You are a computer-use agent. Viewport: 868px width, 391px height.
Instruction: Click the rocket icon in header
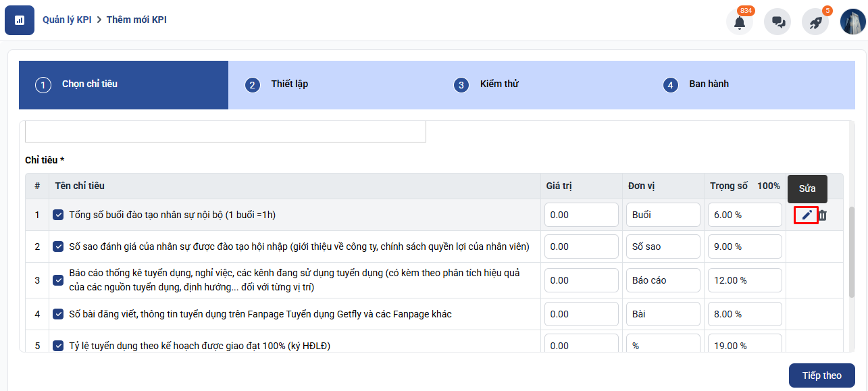pyautogui.click(x=815, y=22)
